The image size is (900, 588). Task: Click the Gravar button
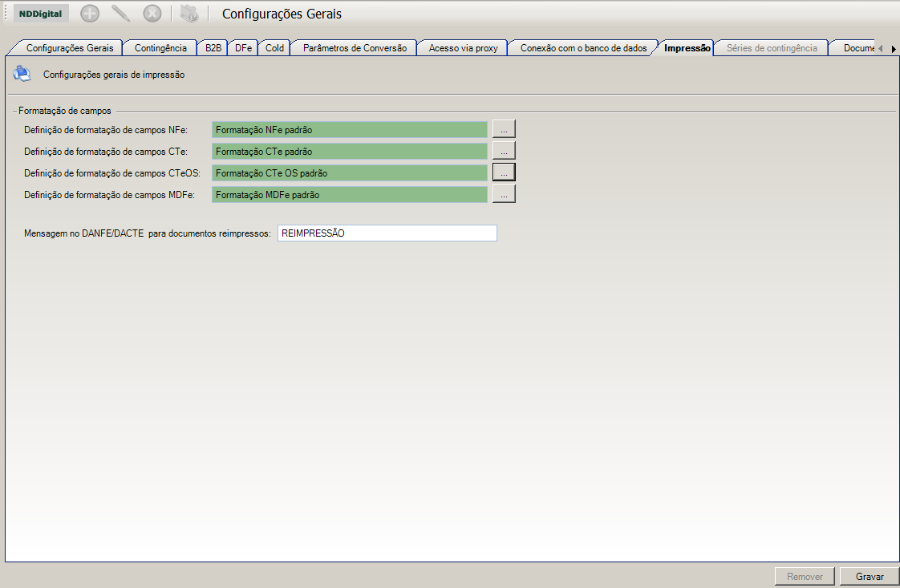pyautogui.click(x=869, y=577)
